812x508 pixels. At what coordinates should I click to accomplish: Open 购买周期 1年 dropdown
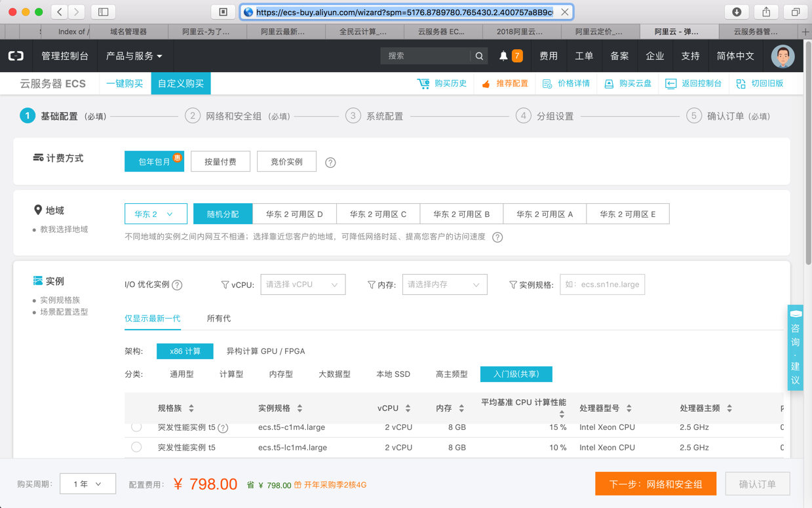point(88,484)
